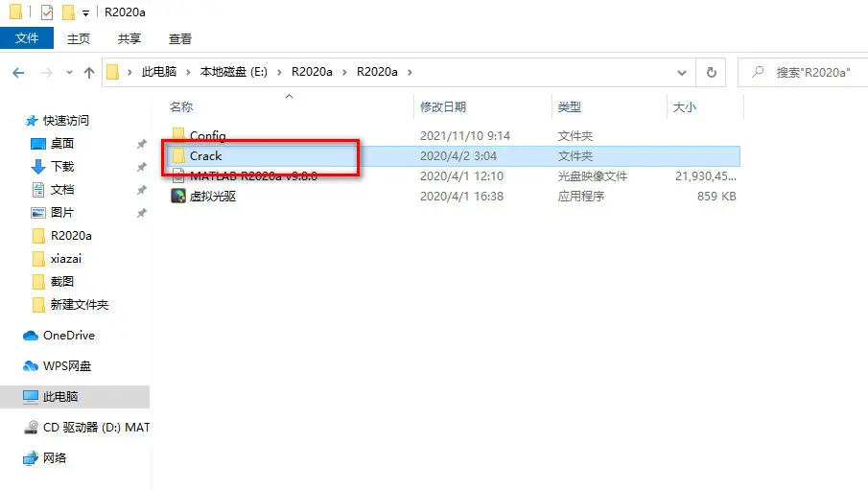The height and width of the screenshot is (490, 868).
Task: Click the pin icon beside 文档
Action: pyautogui.click(x=142, y=190)
